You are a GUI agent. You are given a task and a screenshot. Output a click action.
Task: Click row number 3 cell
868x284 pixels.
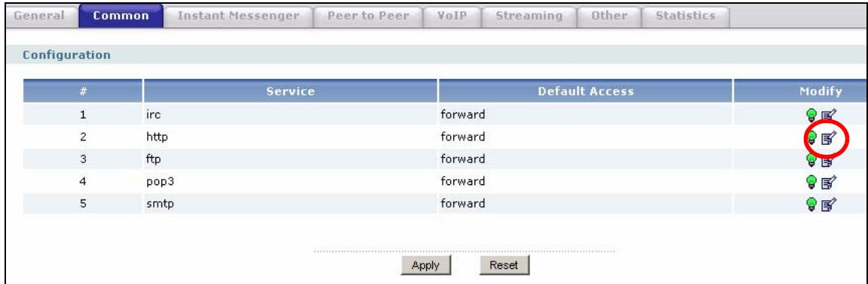pyautogui.click(x=82, y=160)
